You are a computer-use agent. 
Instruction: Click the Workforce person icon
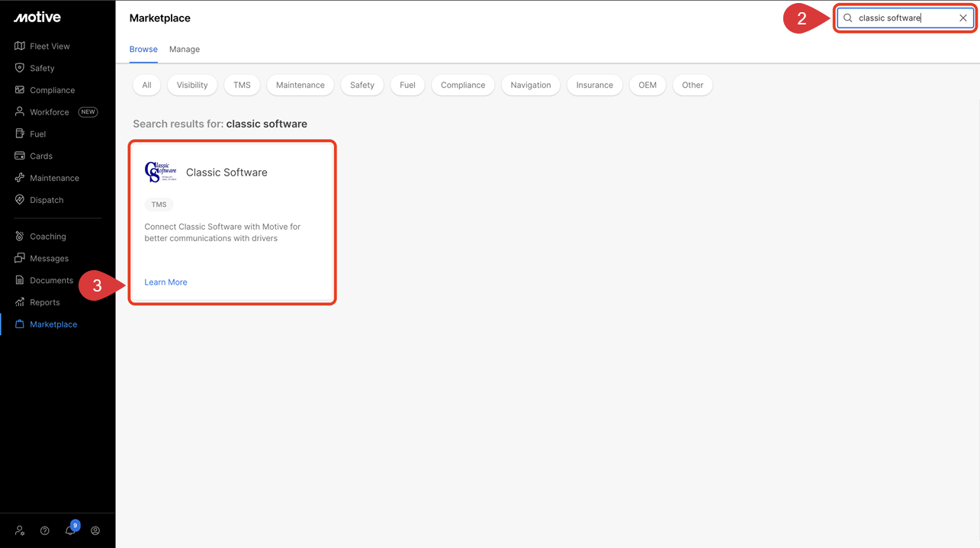[20, 111]
